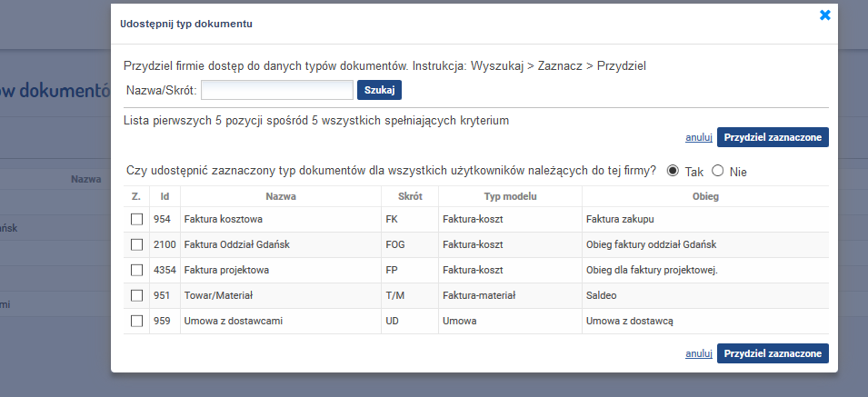Click the top Przydziel zaznaczone button
This screenshot has width=868, height=397.
pos(773,137)
